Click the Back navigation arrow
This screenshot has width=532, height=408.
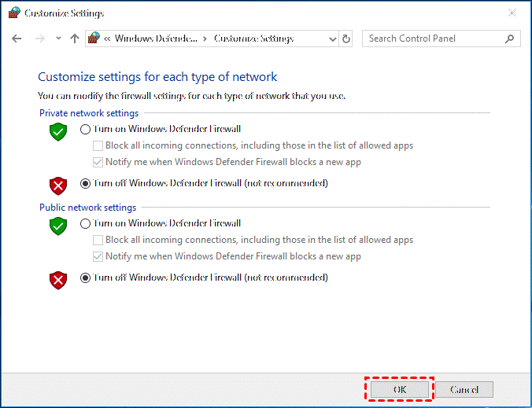click(x=17, y=39)
